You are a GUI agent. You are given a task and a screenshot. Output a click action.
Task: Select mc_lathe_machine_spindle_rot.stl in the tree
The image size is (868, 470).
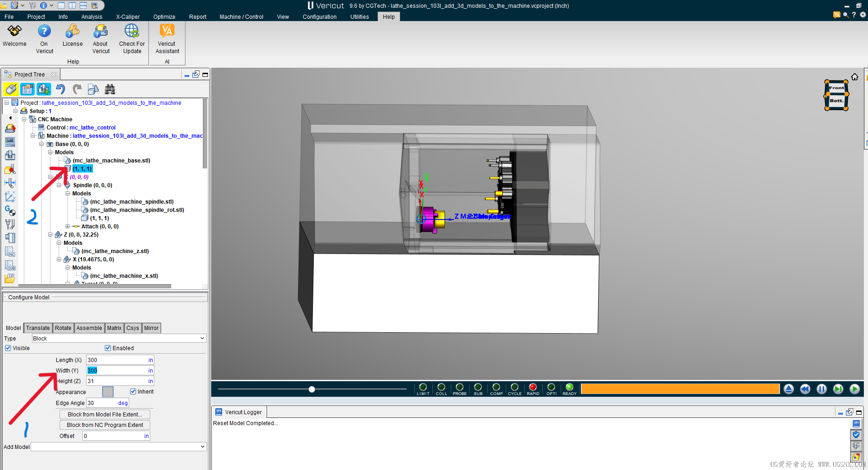pyautogui.click(x=137, y=210)
